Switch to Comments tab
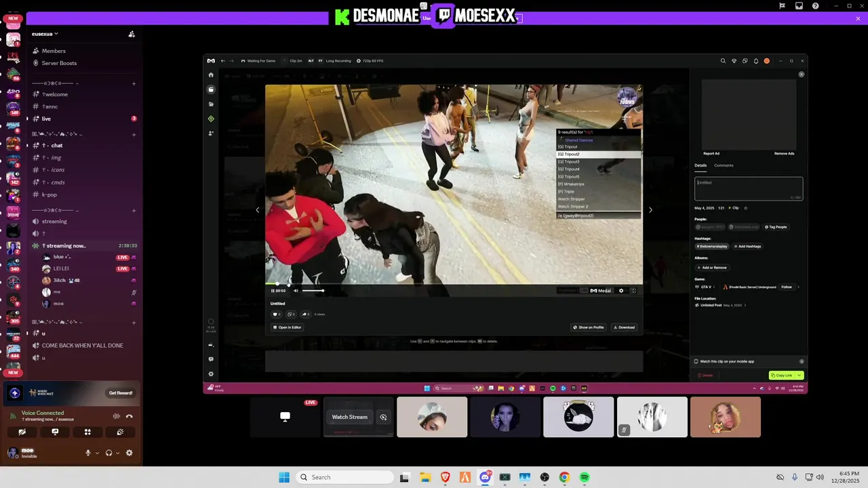This screenshot has height=488, width=868. pyautogui.click(x=724, y=165)
